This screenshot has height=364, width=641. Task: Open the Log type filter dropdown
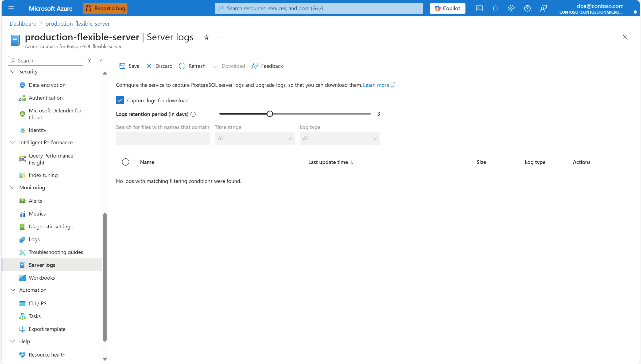point(339,138)
